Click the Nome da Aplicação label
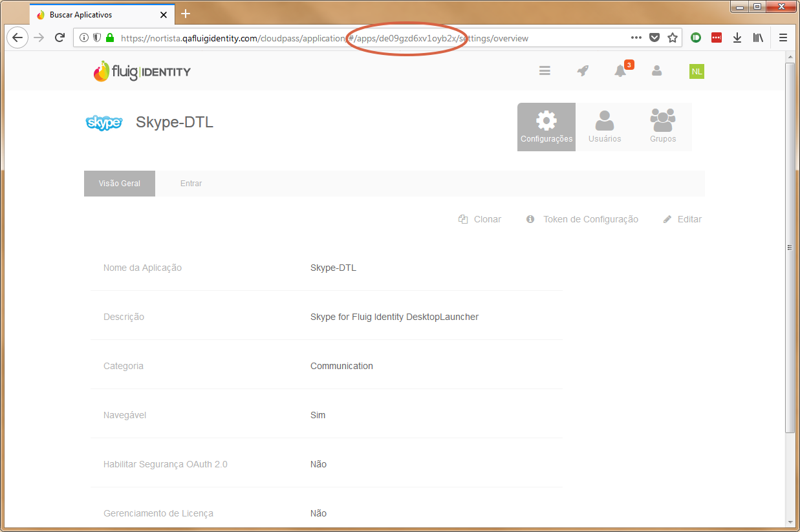Viewport: 800px width, 532px height. [x=142, y=268]
